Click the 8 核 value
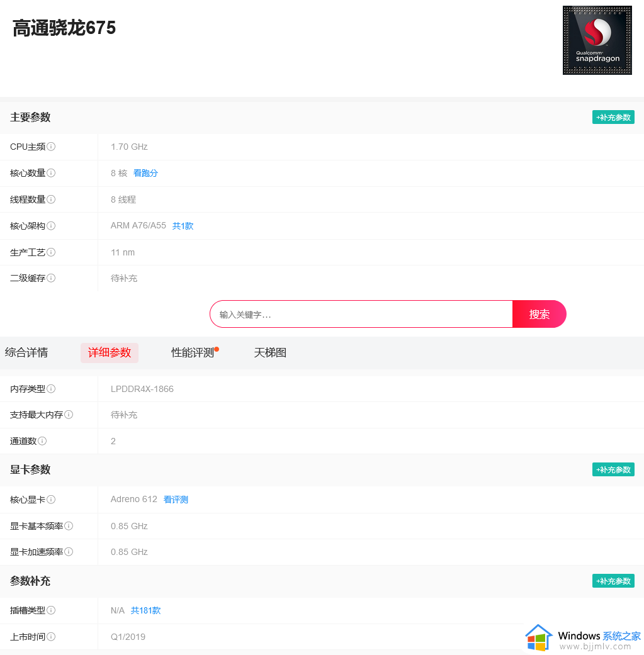 (x=119, y=173)
